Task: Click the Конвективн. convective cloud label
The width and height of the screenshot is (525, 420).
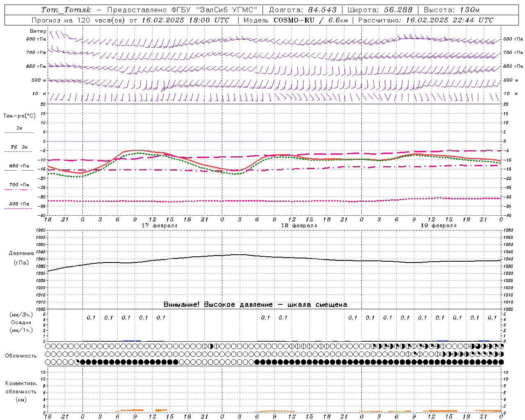Action: click(21, 383)
